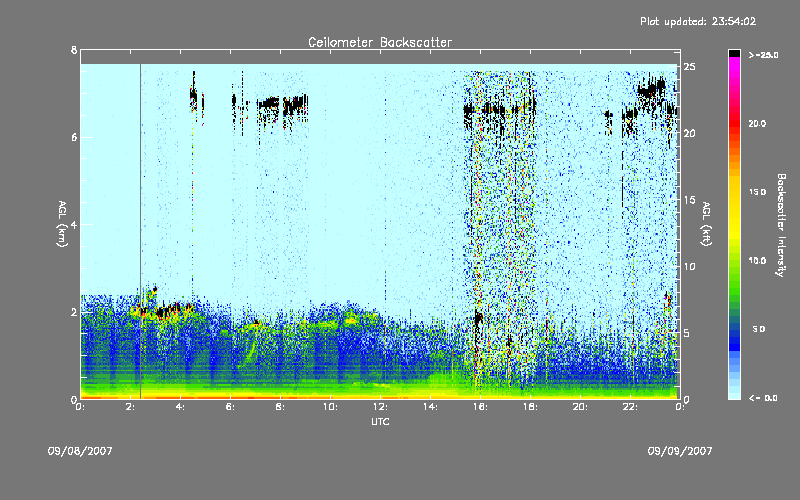The height and width of the screenshot is (500, 800).
Task: Click the red region of the colorbar near 20.0
Action: tap(734, 124)
